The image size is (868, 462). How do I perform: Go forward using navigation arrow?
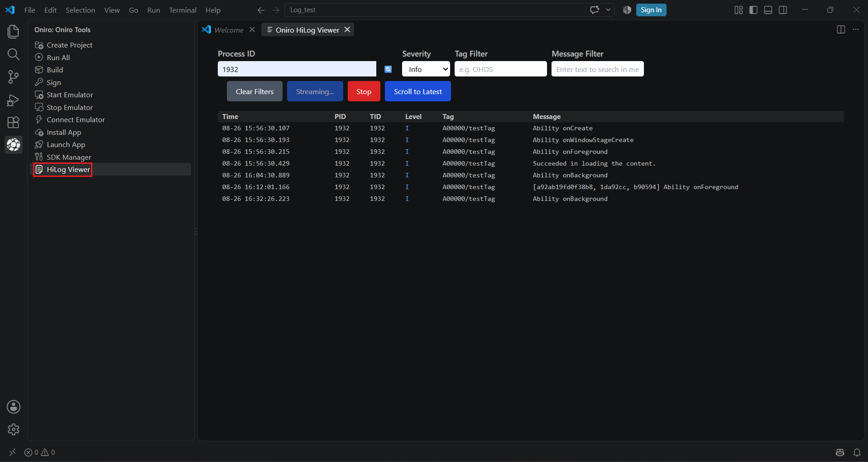tap(276, 10)
